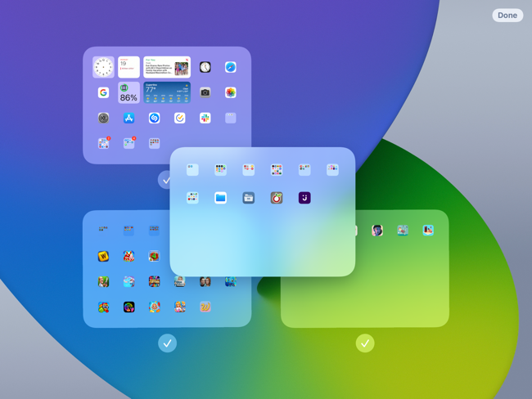Image resolution: width=532 pixels, height=399 pixels.
Task: Open the Settings gear icon
Action: (103, 118)
